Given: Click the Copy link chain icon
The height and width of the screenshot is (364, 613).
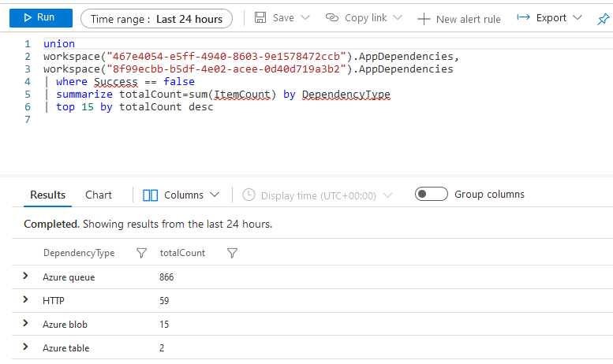Looking at the screenshot, I should (x=332, y=17).
